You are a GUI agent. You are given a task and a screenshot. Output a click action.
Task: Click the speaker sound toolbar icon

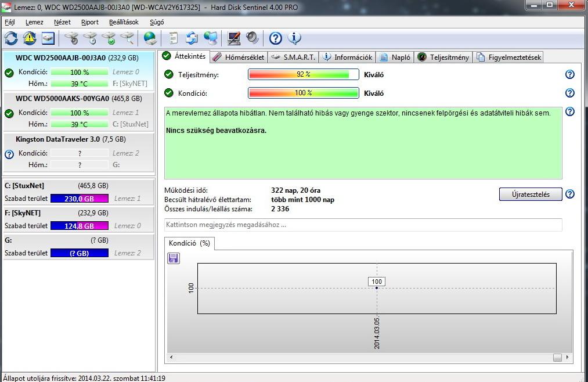tap(252, 38)
